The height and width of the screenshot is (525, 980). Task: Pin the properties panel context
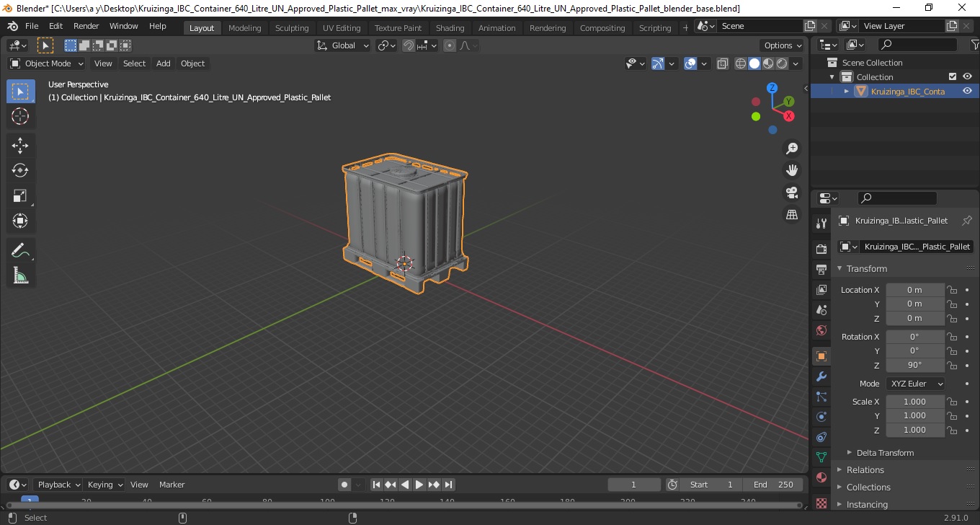click(x=967, y=221)
